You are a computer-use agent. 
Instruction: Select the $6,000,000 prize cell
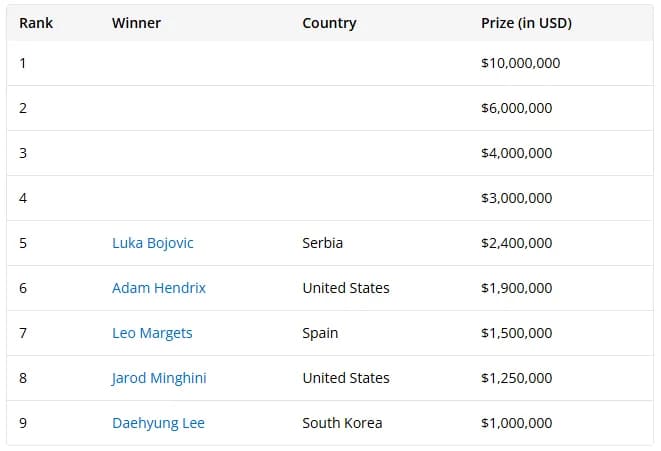tap(517, 108)
